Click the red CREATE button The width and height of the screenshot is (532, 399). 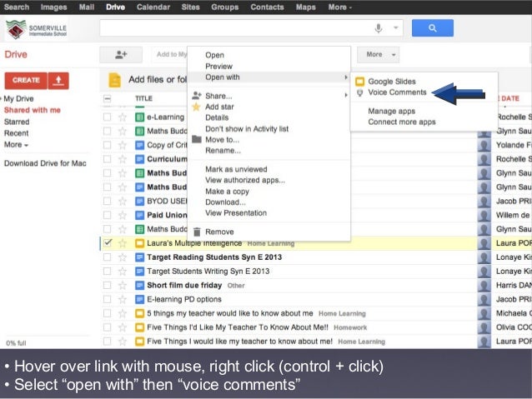coord(26,81)
